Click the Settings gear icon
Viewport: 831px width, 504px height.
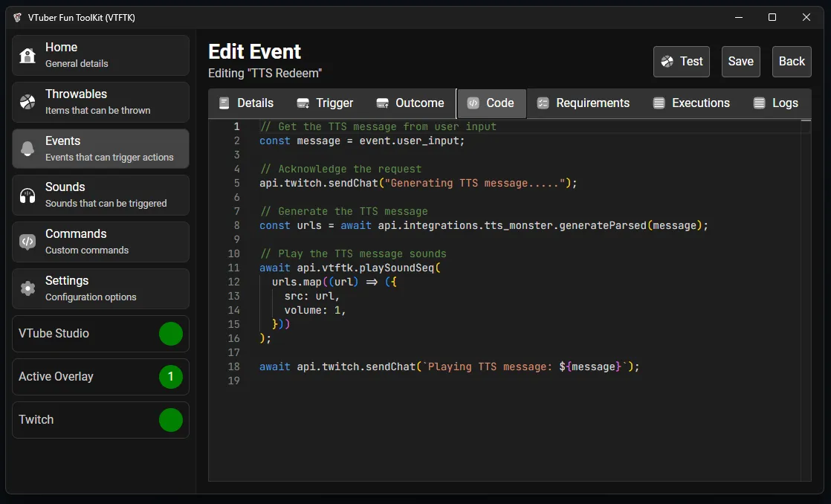[28, 288]
